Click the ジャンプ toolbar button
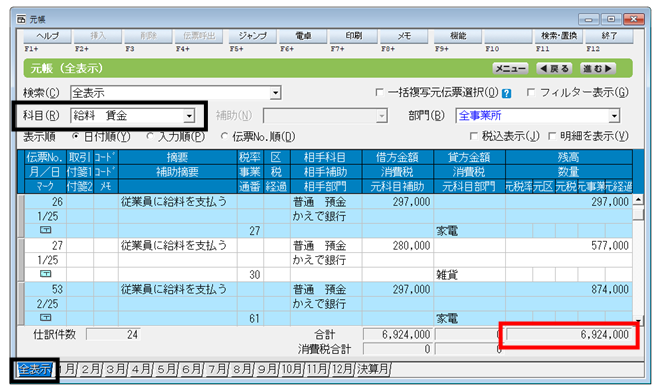 [x=253, y=37]
